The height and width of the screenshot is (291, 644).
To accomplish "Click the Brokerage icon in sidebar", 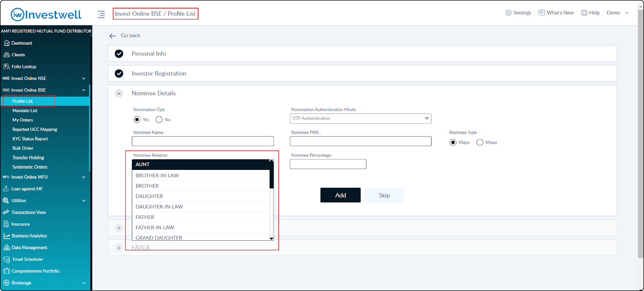I will pyautogui.click(x=6, y=283).
